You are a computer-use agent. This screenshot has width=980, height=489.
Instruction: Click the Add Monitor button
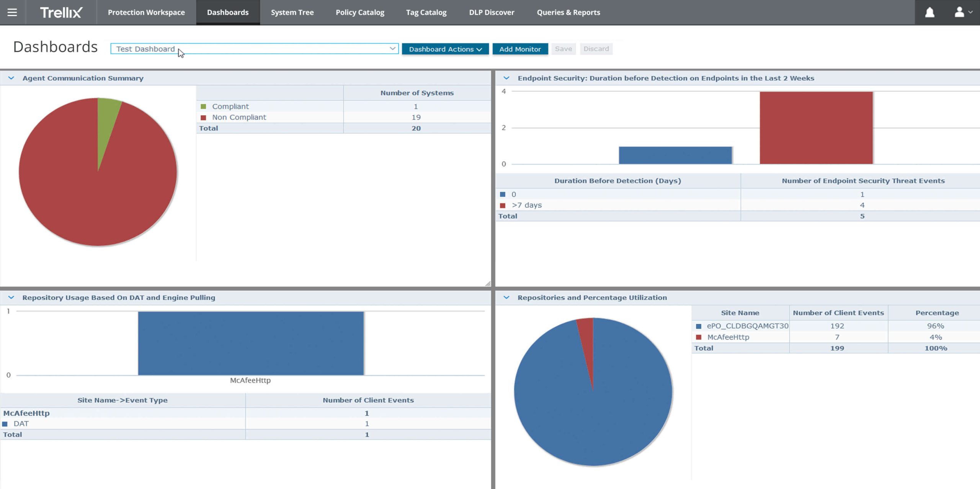pyautogui.click(x=520, y=49)
